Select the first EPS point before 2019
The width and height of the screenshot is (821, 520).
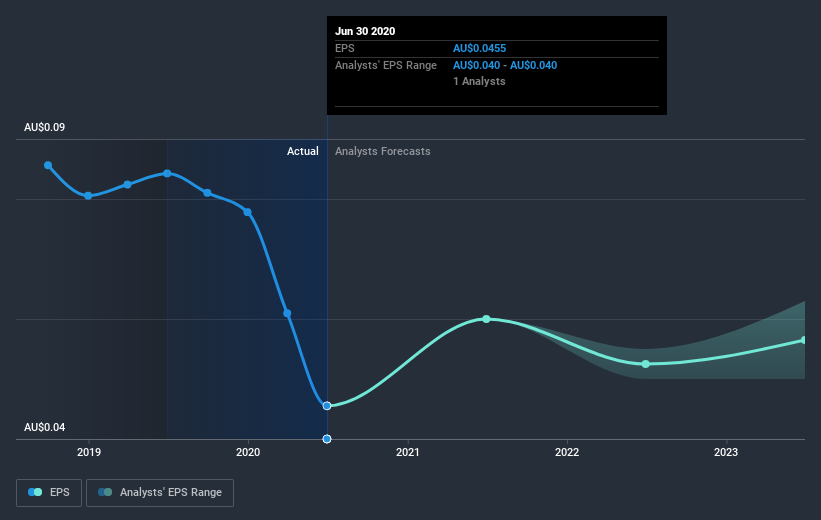tap(48, 165)
